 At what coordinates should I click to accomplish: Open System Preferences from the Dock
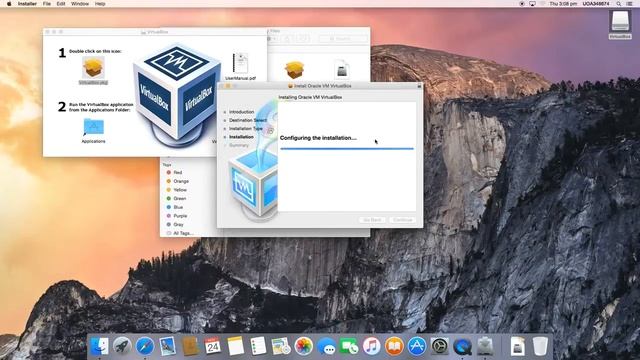440,347
